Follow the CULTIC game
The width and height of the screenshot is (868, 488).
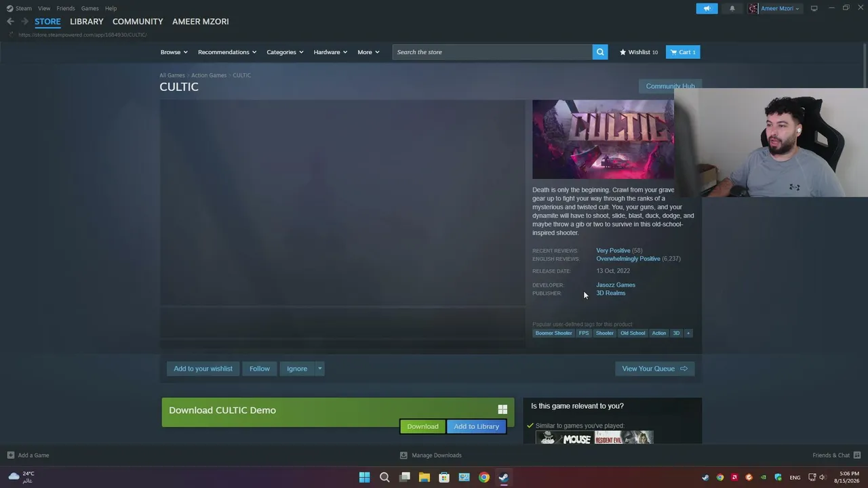pos(260,369)
